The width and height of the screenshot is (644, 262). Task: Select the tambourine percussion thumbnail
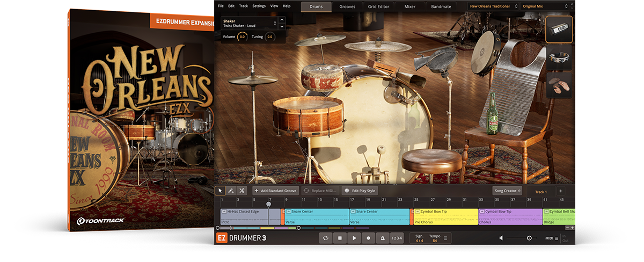(x=559, y=57)
